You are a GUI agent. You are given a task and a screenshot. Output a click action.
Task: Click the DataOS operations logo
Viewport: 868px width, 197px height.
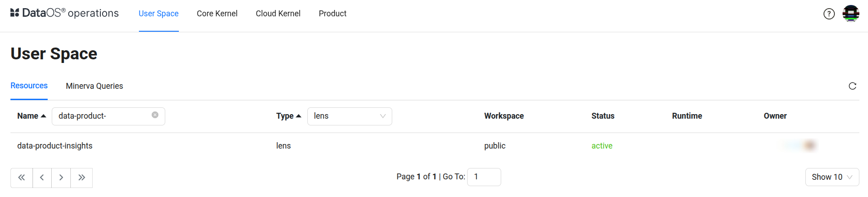point(64,13)
